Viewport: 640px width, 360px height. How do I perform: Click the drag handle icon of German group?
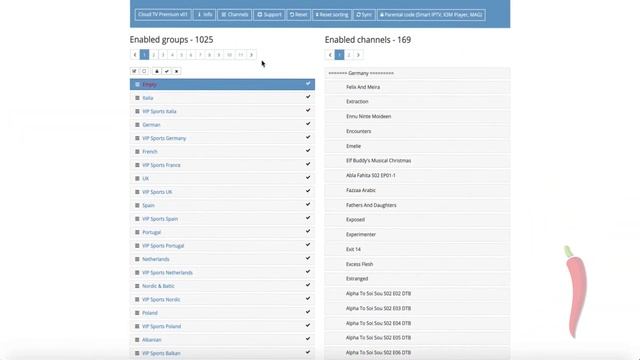137,125
